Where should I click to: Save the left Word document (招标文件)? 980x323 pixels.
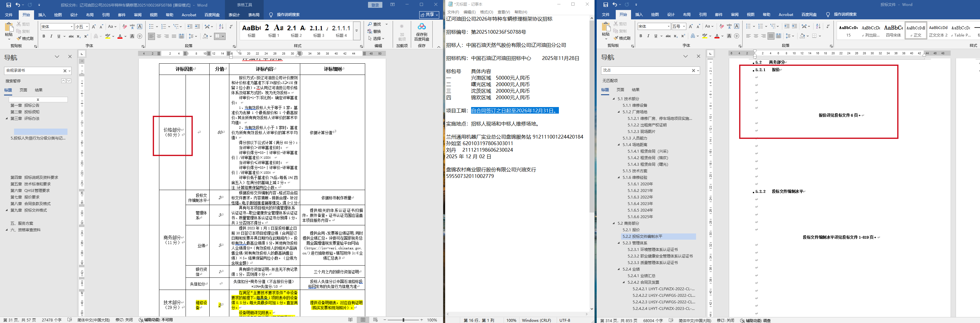click(x=9, y=5)
